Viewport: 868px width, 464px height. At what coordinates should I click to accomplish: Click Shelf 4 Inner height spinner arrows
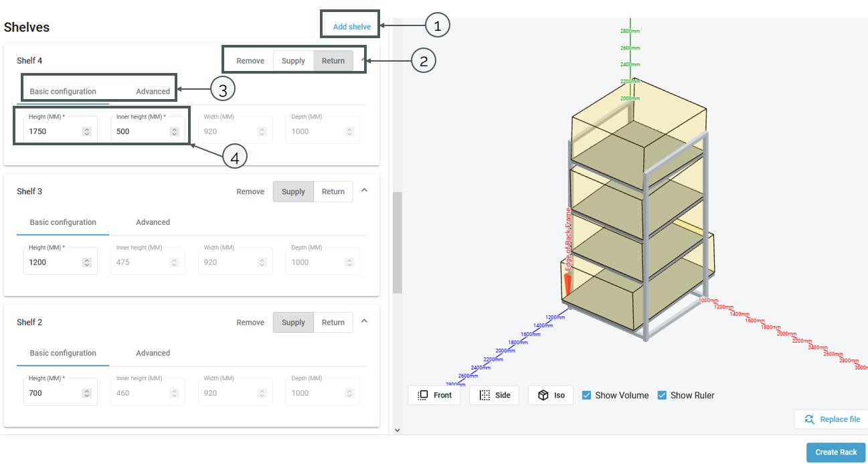pyautogui.click(x=175, y=132)
